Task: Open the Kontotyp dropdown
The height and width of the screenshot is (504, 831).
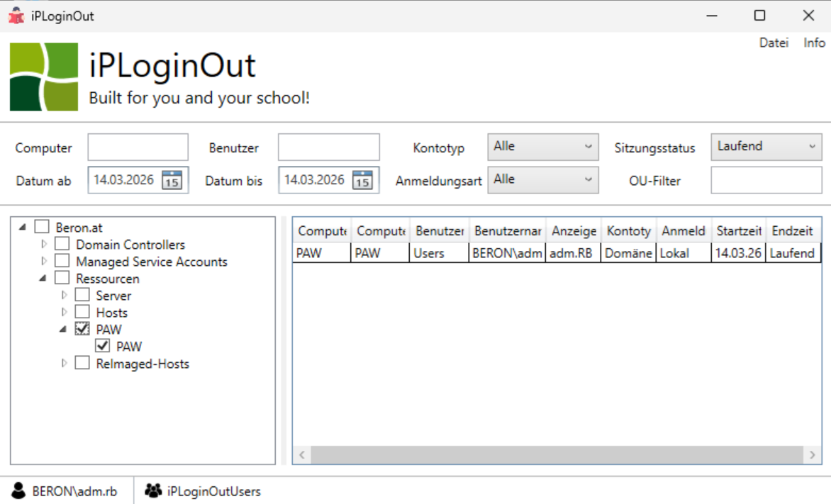Action: tap(543, 147)
